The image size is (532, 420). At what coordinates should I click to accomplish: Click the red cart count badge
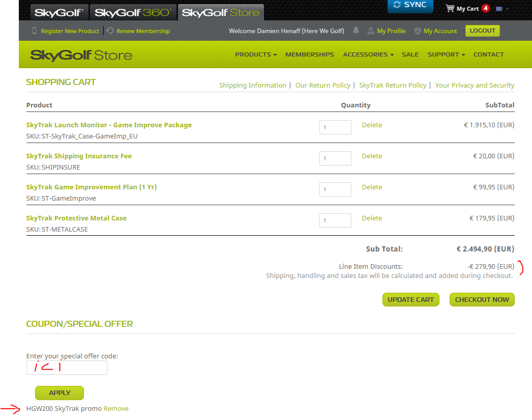click(486, 8)
